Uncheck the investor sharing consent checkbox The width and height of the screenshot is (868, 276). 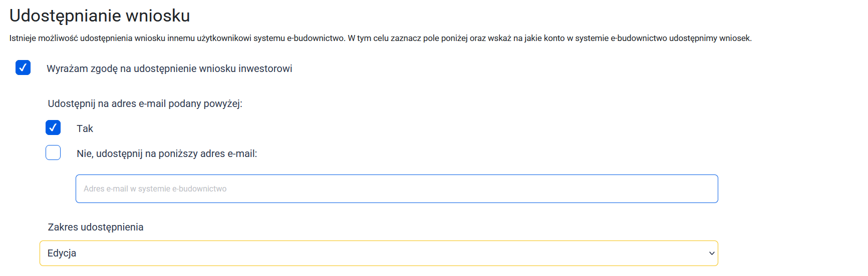23,67
